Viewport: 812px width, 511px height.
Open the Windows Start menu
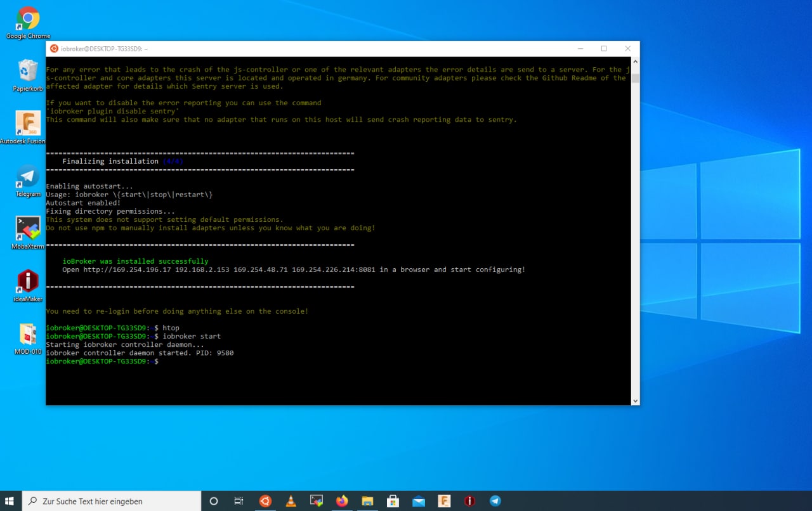10,501
